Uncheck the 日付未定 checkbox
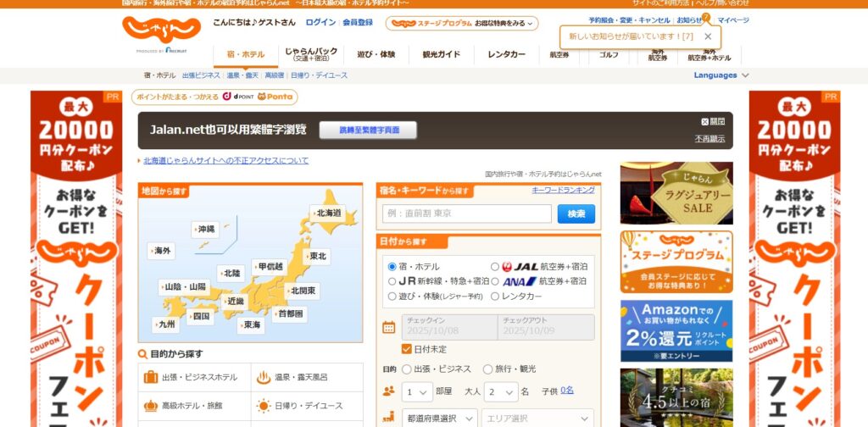The image size is (868, 427). (x=406, y=349)
